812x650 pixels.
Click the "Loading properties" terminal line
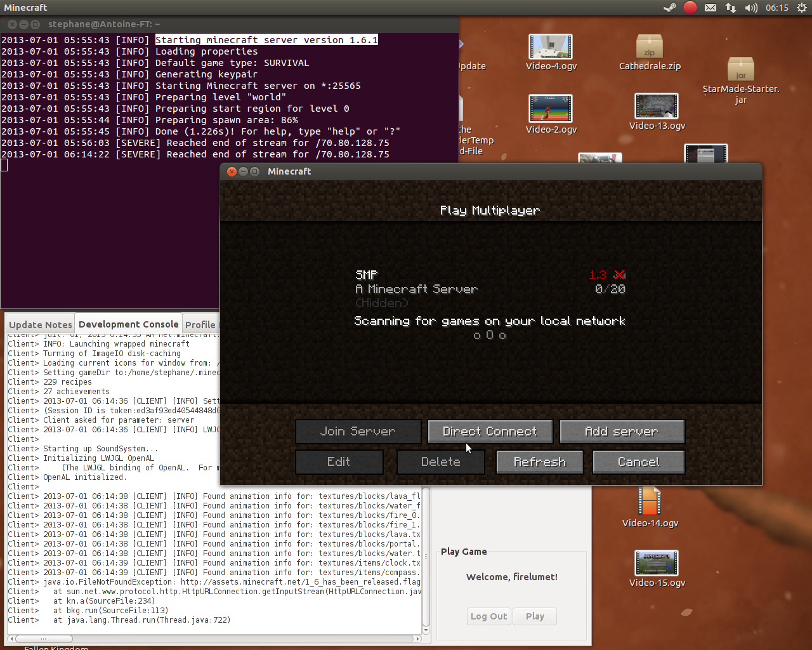point(129,51)
